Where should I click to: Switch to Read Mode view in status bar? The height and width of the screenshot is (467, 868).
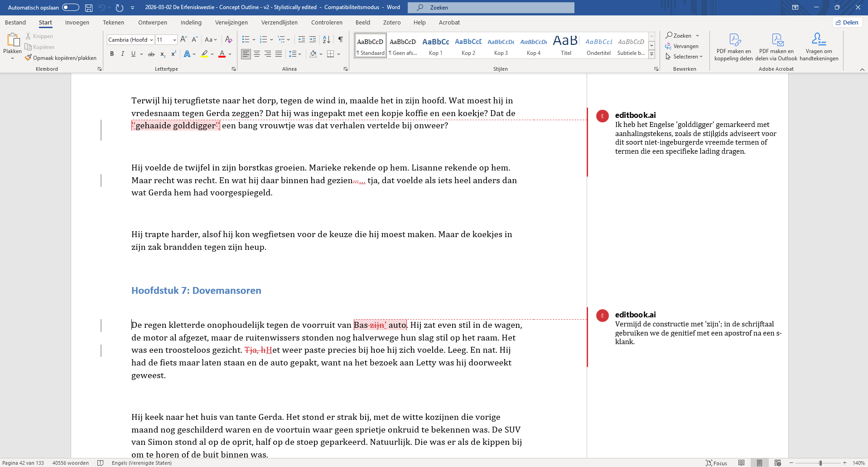point(741,463)
